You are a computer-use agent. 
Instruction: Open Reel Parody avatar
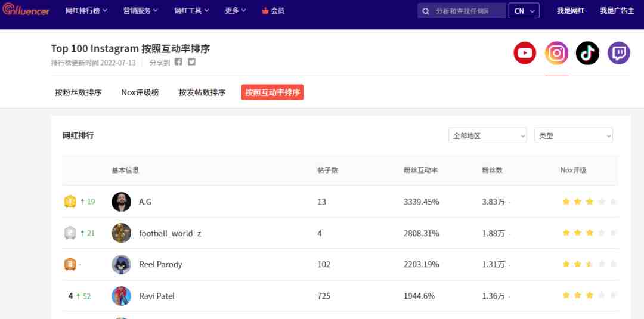pos(121,264)
